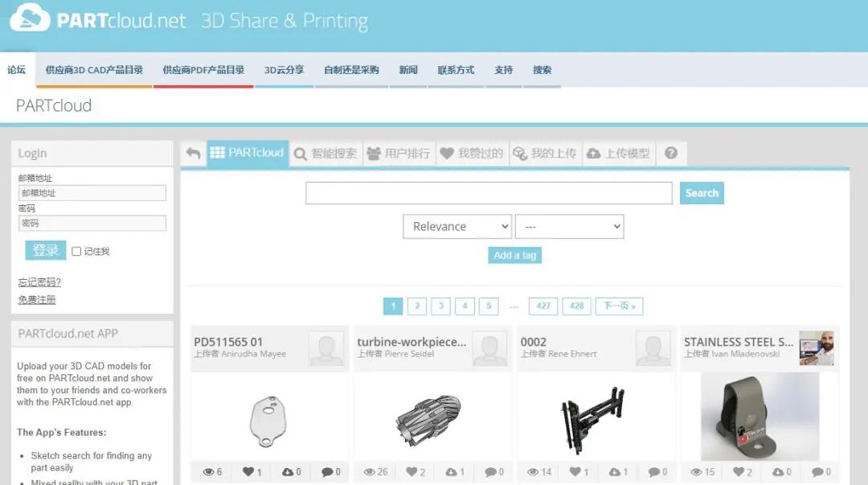868x485 pixels.
Task: Open the '---' filter dropdown
Action: click(569, 227)
